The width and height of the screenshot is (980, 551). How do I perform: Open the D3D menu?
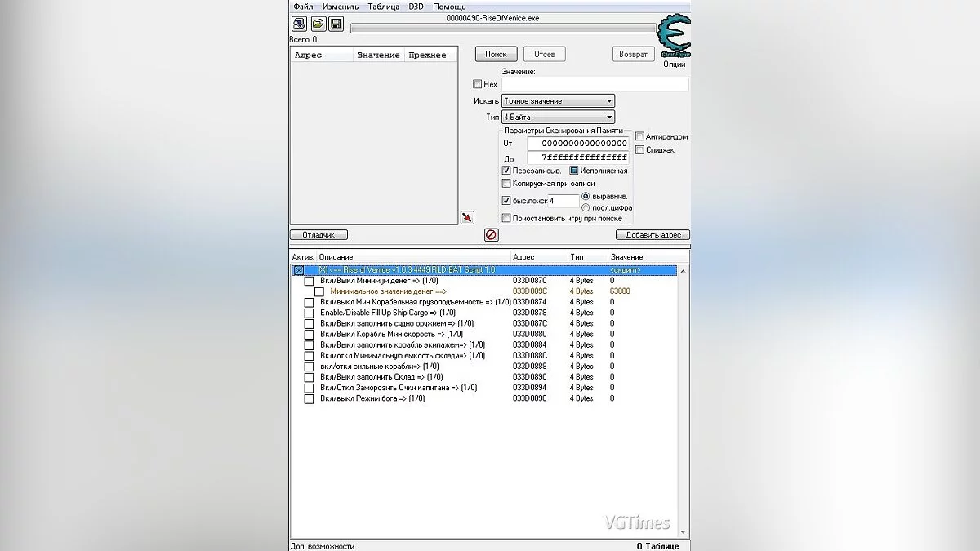(x=416, y=7)
